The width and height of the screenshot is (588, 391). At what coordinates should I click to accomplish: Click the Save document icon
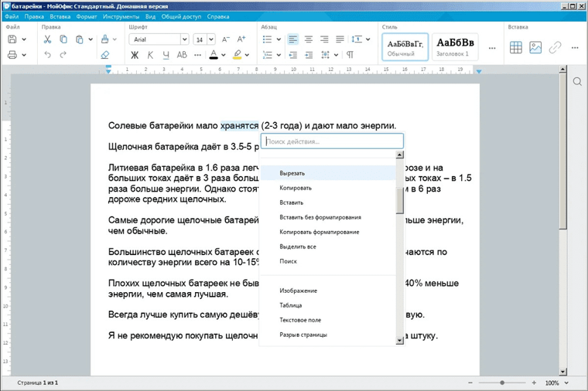coord(12,39)
